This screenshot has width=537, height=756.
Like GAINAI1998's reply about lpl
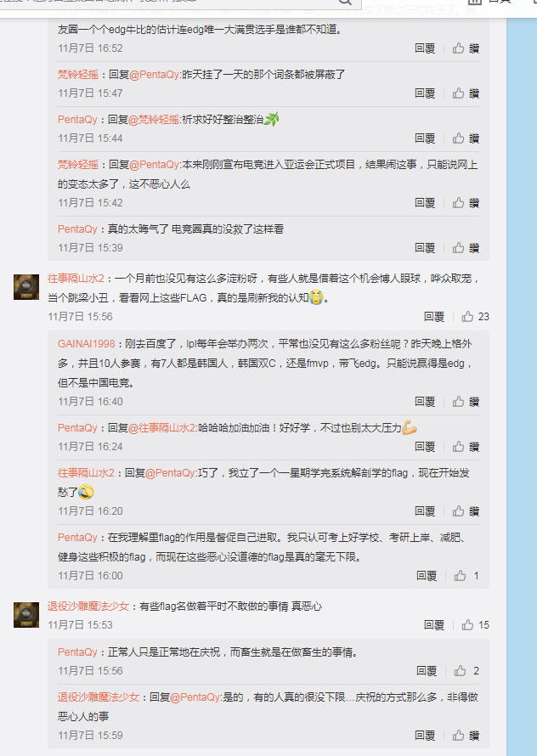tap(466, 402)
